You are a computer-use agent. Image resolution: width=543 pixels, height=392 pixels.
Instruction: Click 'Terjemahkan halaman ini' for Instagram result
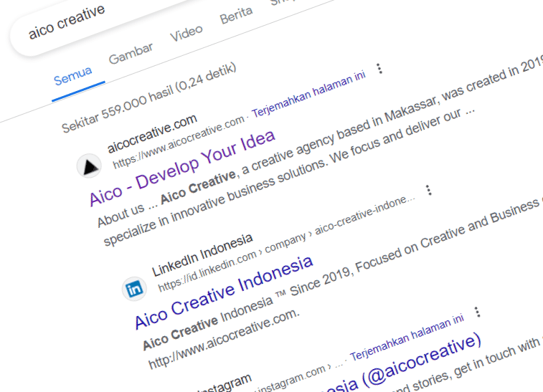[x=407, y=338]
